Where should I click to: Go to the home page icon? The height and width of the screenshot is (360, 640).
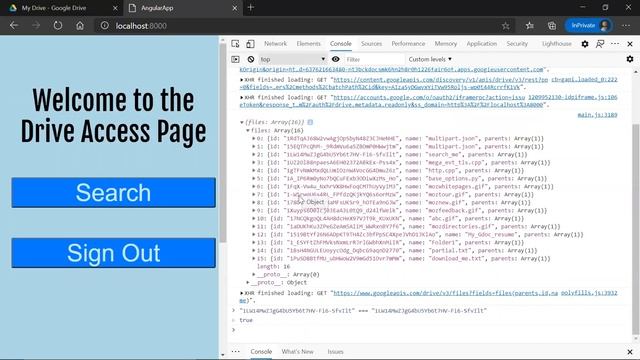pyautogui.click(x=80, y=26)
